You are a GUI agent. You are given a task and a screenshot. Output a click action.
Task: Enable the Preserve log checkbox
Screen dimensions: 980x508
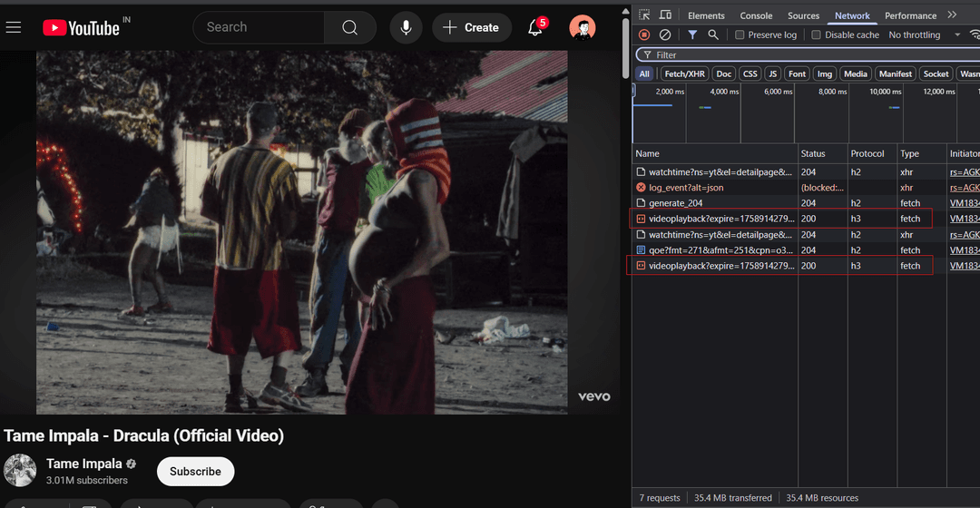click(740, 35)
